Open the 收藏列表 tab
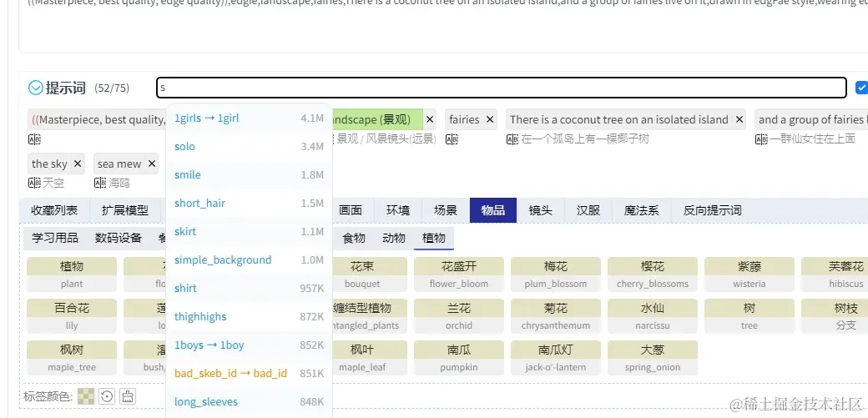 click(x=54, y=210)
